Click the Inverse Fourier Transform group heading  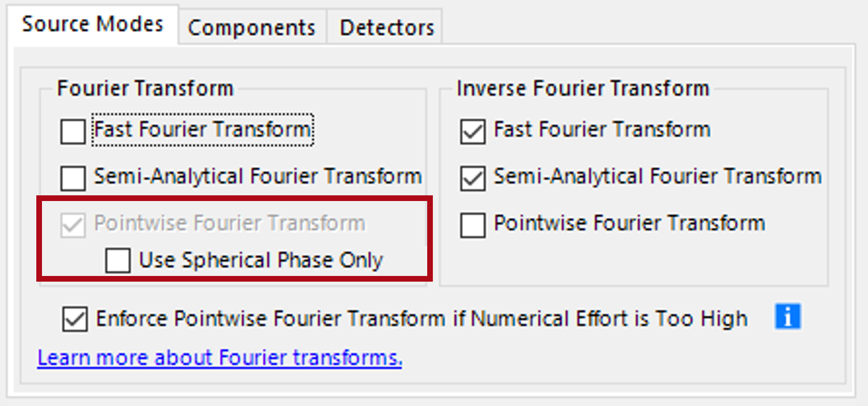(x=583, y=89)
